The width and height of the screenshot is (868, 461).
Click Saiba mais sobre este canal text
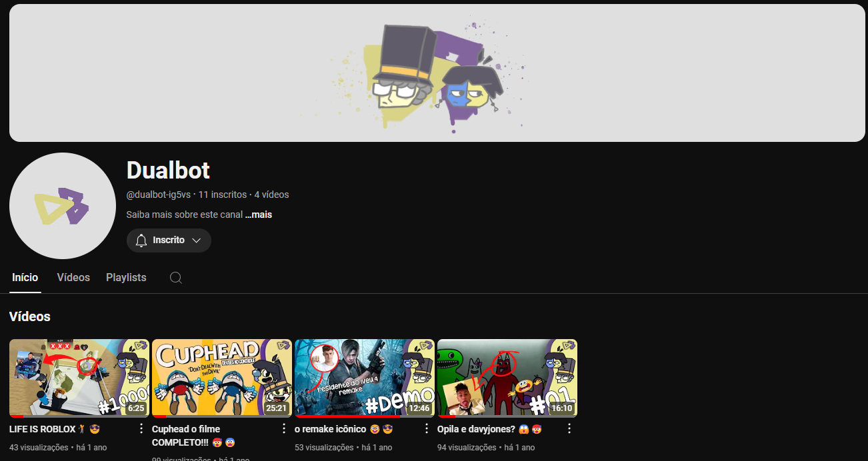[184, 215]
